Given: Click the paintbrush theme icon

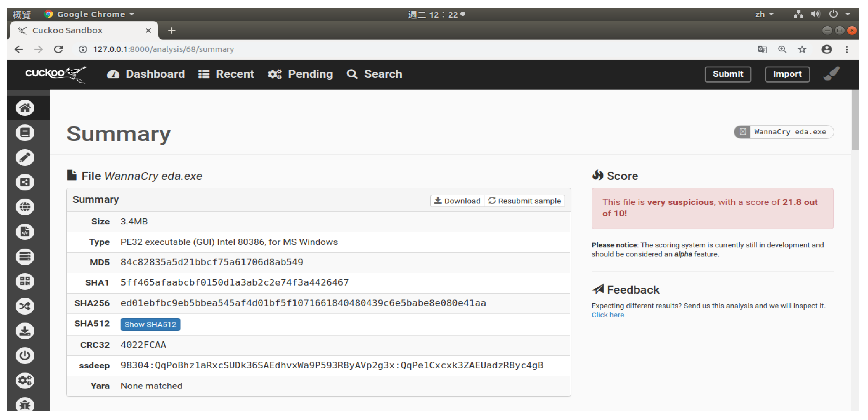Looking at the screenshot, I should click(831, 74).
